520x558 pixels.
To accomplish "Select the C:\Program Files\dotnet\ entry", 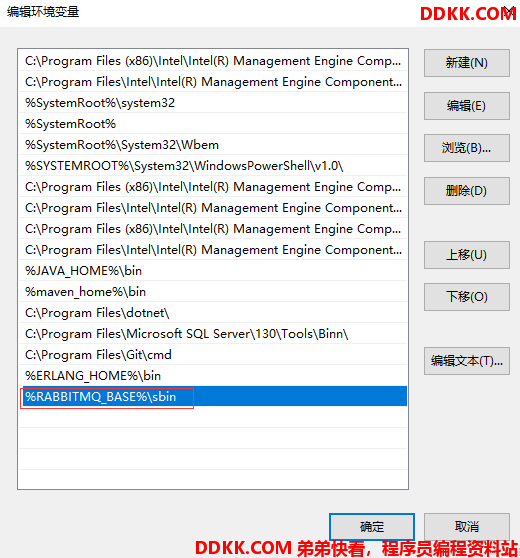I will pos(213,312).
